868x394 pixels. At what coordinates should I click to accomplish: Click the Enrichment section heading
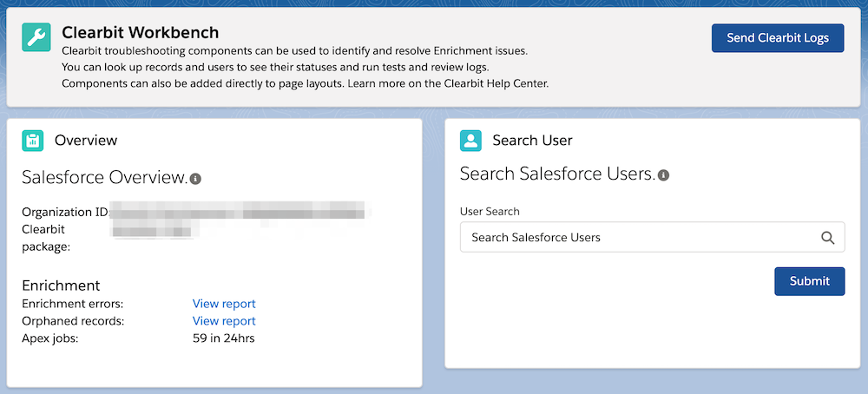(61, 286)
